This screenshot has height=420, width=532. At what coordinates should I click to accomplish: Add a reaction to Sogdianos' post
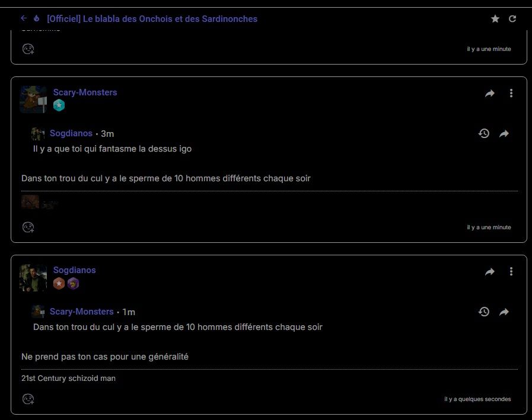point(28,399)
